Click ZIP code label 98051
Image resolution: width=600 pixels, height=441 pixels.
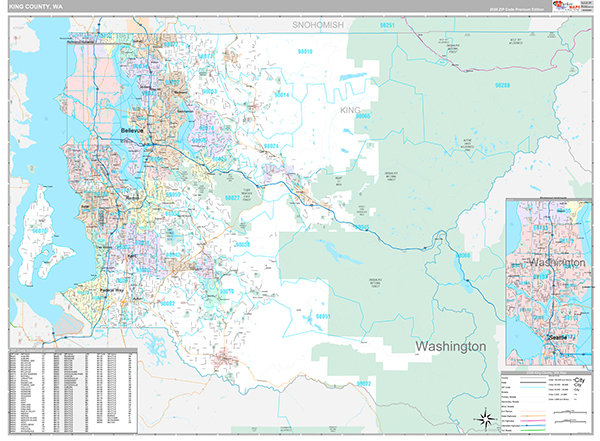coord(323,316)
